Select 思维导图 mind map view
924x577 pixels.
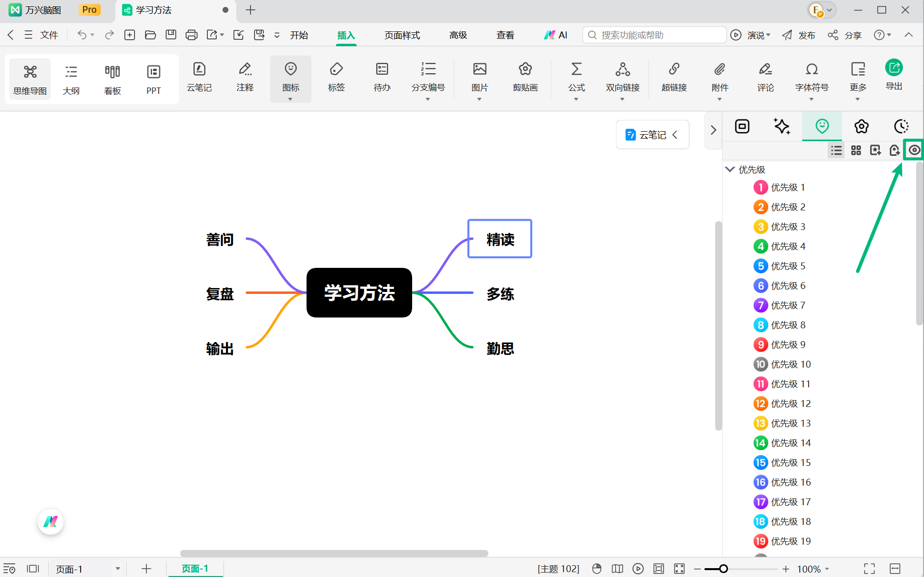30,79
